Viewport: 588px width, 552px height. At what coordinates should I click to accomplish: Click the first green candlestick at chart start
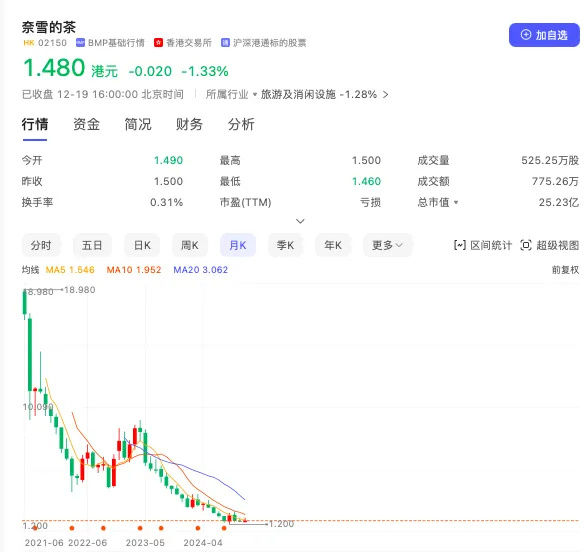(25, 304)
